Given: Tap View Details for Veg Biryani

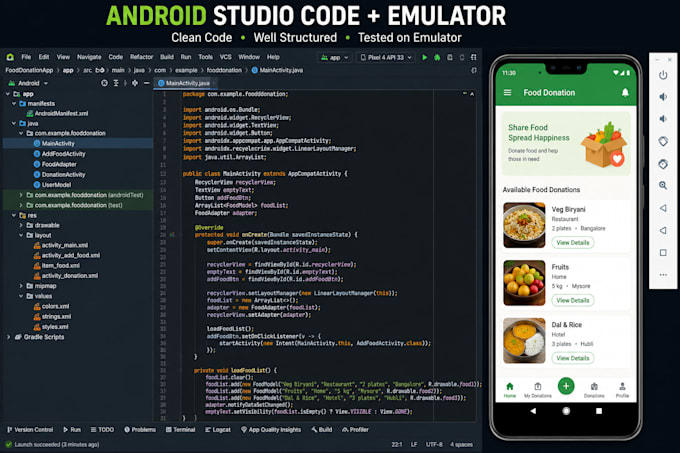Looking at the screenshot, I should pyautogui.click(x=572, y=243).
